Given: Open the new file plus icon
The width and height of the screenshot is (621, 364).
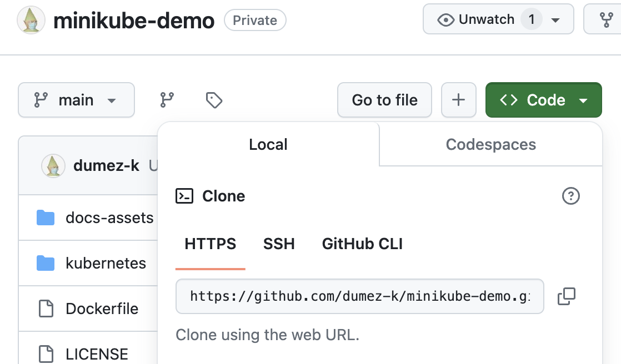Looking at the screenshot, I should 459,100.
